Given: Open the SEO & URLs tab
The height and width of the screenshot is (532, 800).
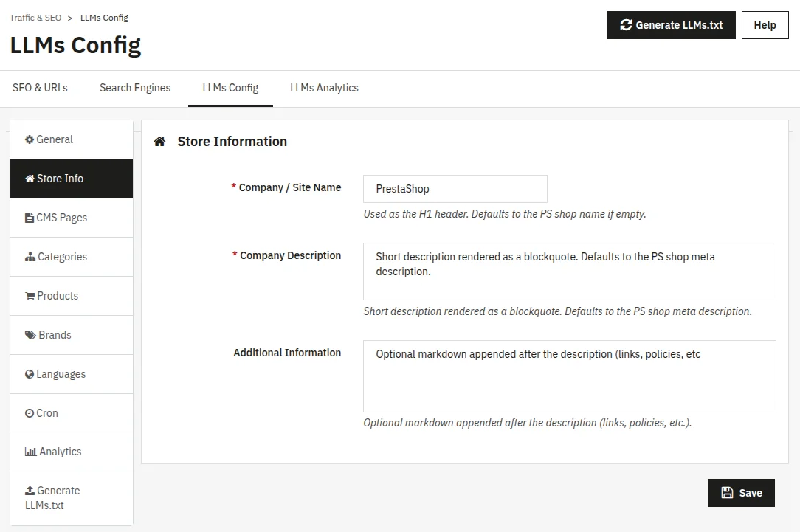Looking at the screenshot, I should click(x=40, y=88).
